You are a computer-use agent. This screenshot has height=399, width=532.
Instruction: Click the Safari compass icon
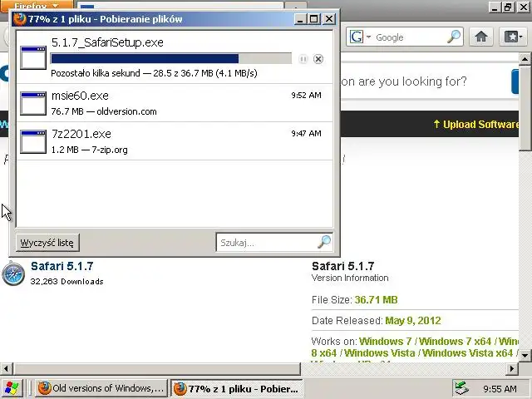pos(13,273)
